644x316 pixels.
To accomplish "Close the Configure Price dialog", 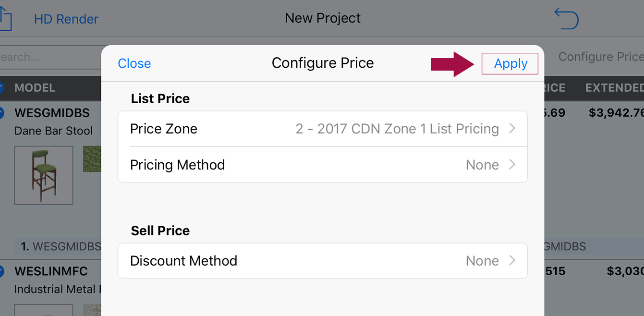I will [134, 63].
